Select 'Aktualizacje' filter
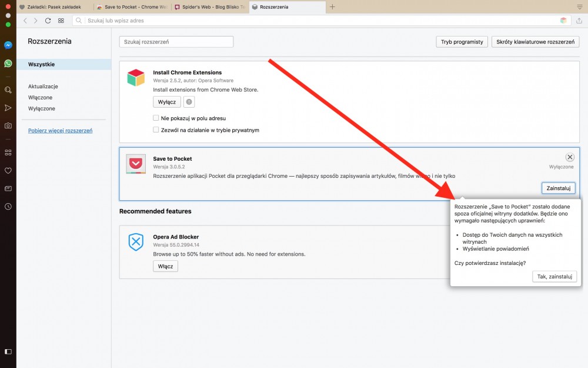 (x=43, y=87)
